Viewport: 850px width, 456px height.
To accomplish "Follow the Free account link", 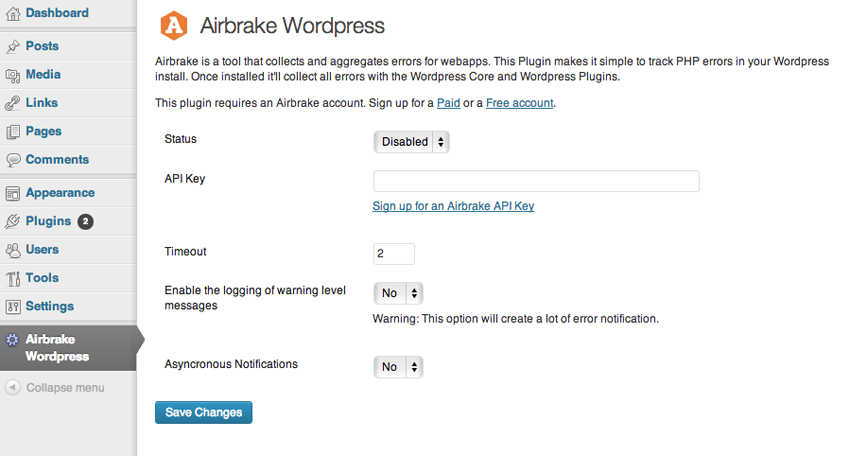I will tap(519, 103).
